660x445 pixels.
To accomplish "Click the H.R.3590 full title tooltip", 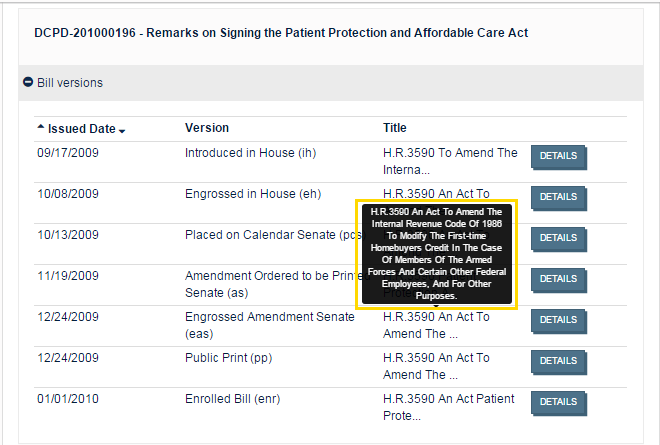I will point(435,254).
